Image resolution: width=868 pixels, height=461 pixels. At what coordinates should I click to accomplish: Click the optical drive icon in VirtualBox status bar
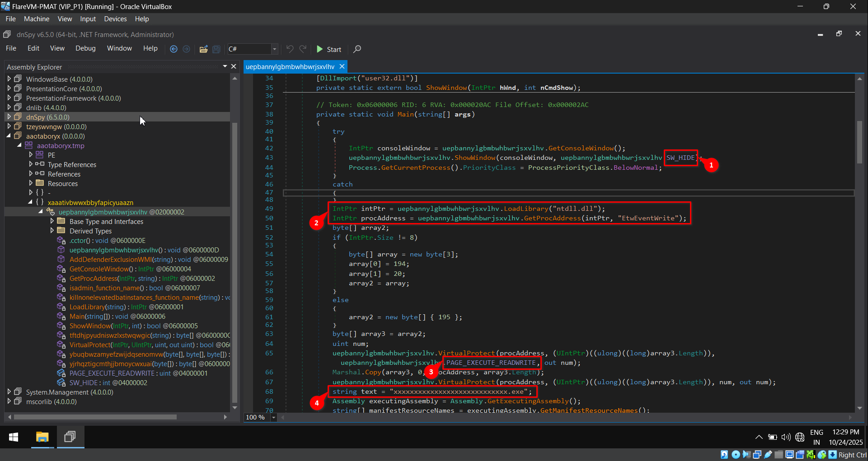pyautogui.click(x=736, y=455)
